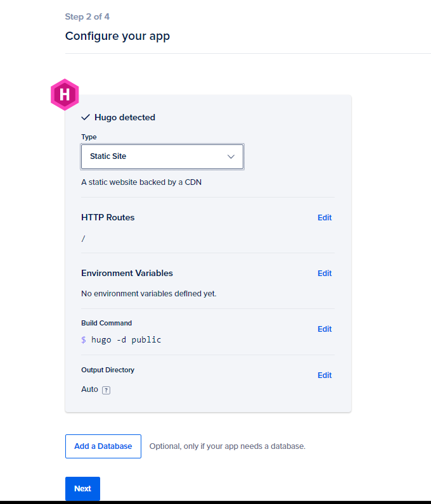Select the Static Site text in Type field
Screen dimensions: 431x504
[108, 156]
